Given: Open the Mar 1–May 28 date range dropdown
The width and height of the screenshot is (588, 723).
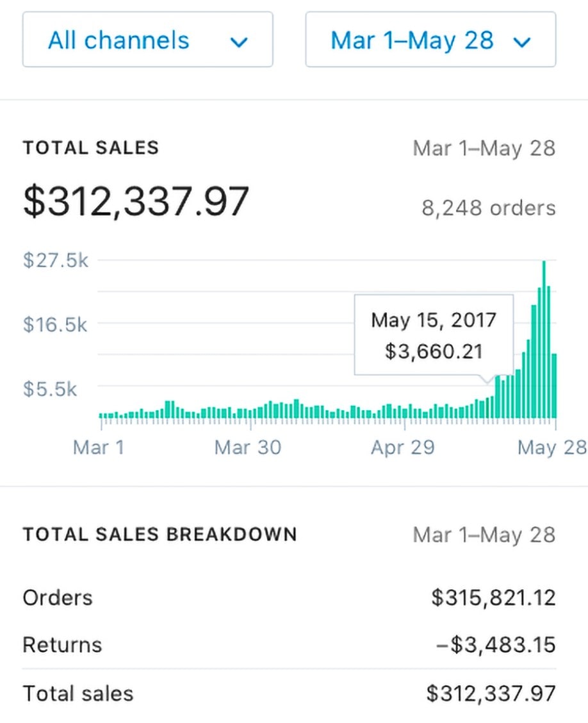Looking at the screenshot, I should tap(430, 40).
